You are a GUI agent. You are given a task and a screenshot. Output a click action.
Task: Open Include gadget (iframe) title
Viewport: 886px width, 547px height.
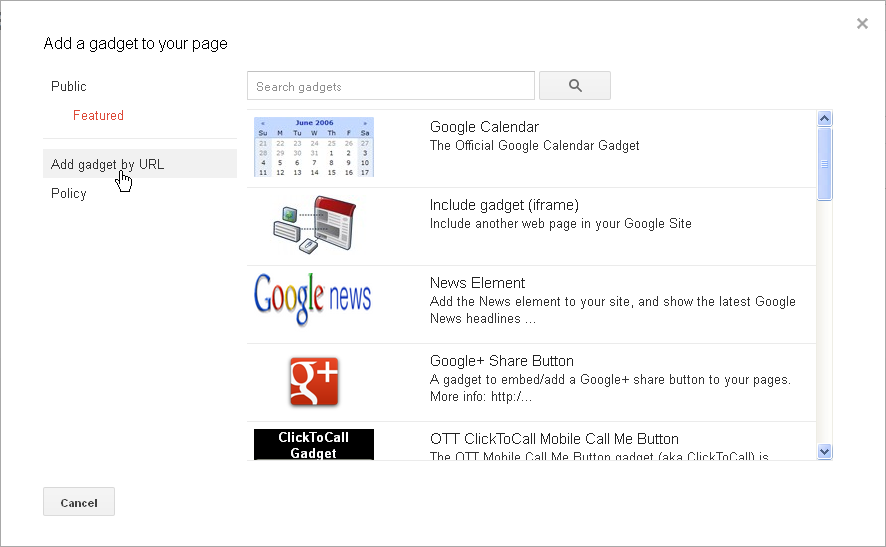point(504,205)
